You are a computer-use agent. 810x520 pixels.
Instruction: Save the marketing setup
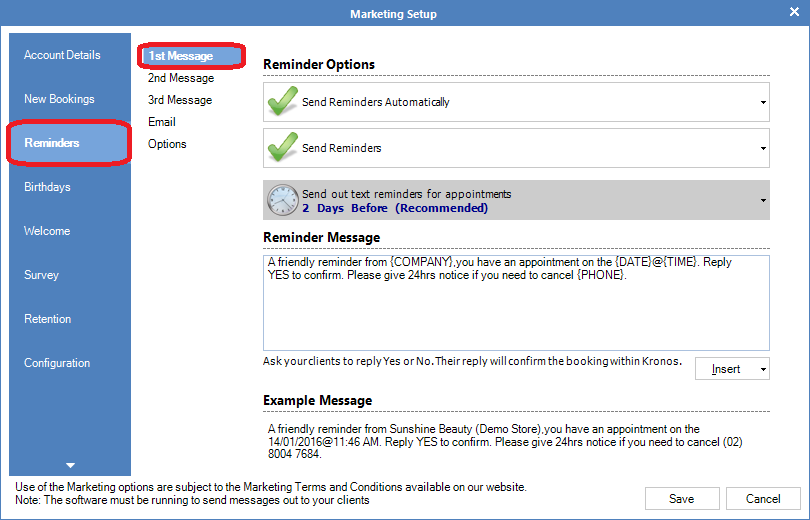[682, 499]
